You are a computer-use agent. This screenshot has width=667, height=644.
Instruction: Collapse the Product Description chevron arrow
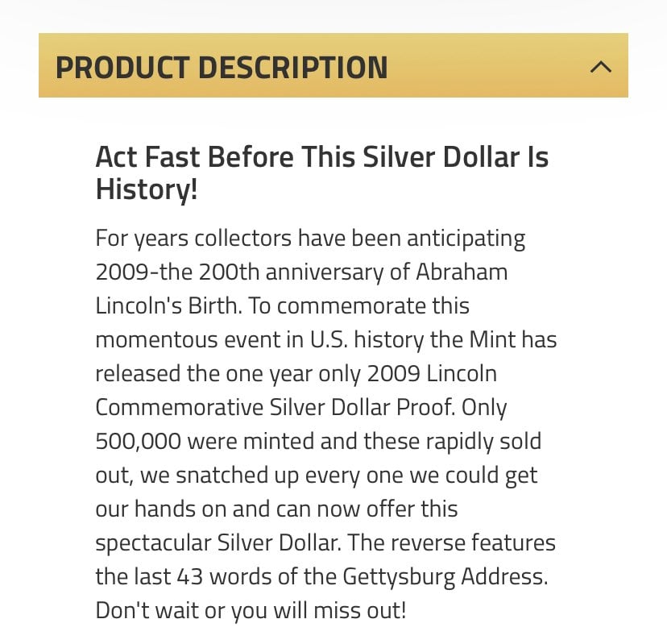click(x=601, y=67)
